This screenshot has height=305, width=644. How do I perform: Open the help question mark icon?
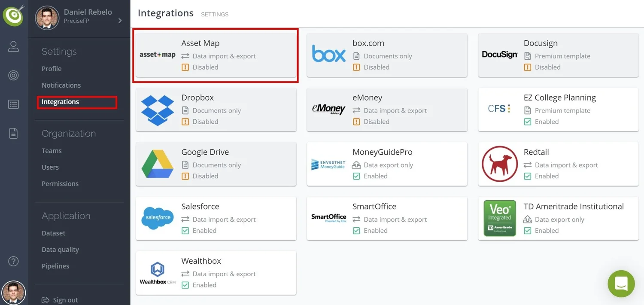pos(14,261)
